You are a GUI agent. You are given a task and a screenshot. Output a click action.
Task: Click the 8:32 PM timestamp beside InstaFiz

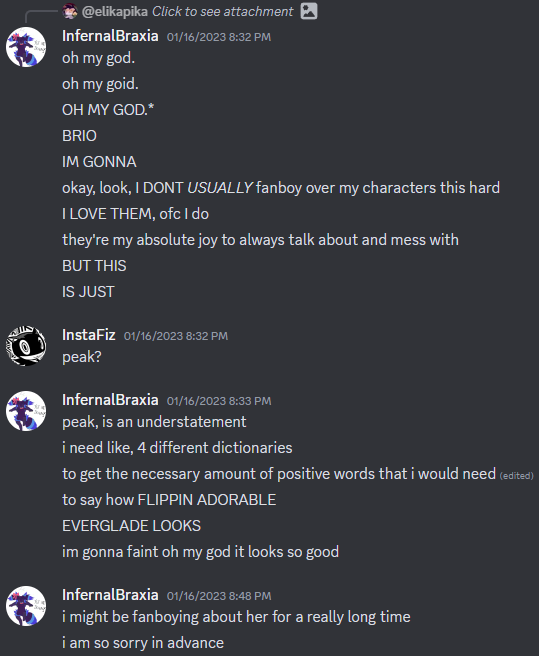(176, 336)
